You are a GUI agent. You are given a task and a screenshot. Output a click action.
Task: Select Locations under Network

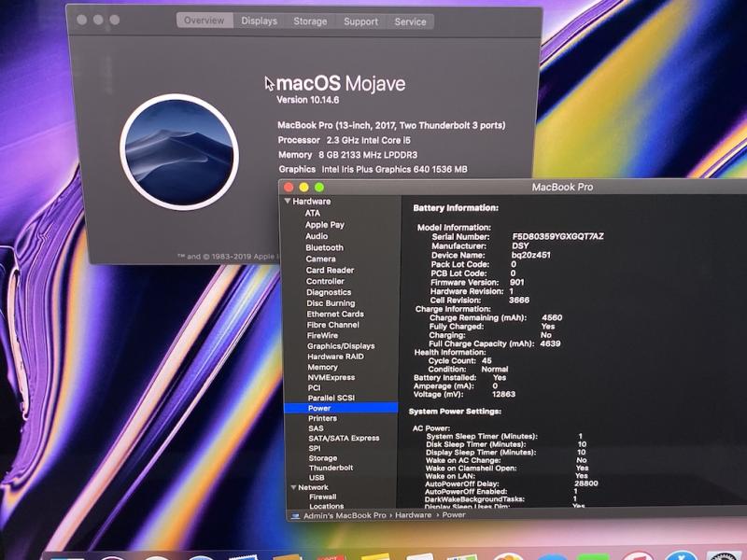pos(326,506)
